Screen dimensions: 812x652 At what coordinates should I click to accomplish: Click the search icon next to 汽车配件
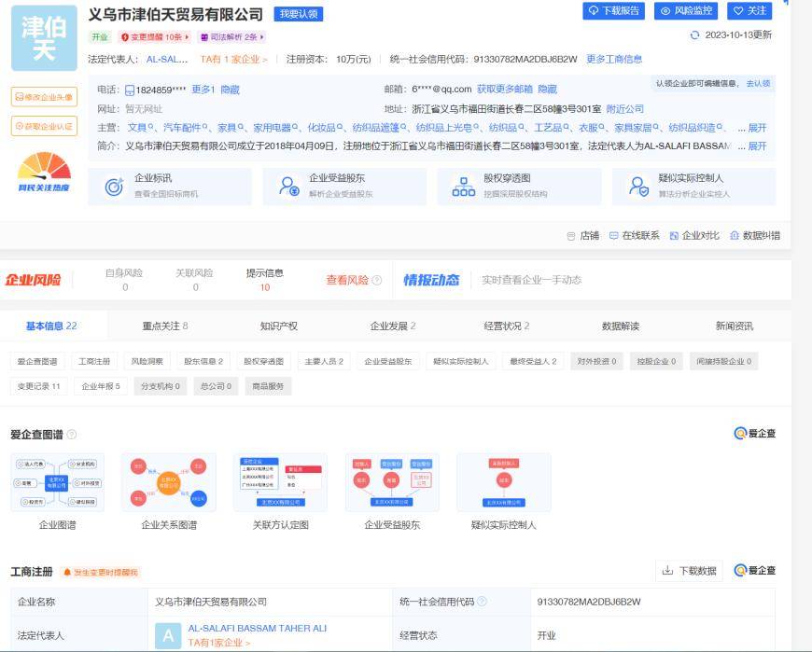pyautogui.click(x=204, y=127)
